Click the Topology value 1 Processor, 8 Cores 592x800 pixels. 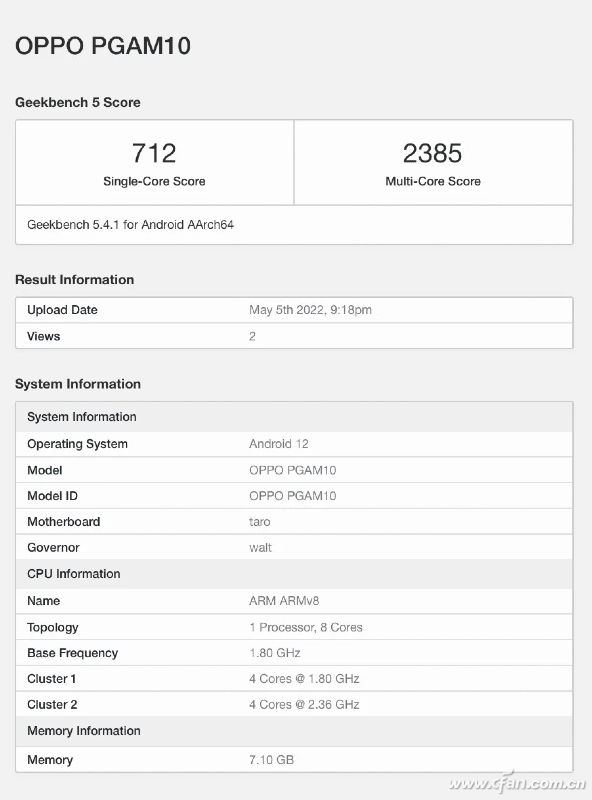pyautogui.click(x=306, y=627)
